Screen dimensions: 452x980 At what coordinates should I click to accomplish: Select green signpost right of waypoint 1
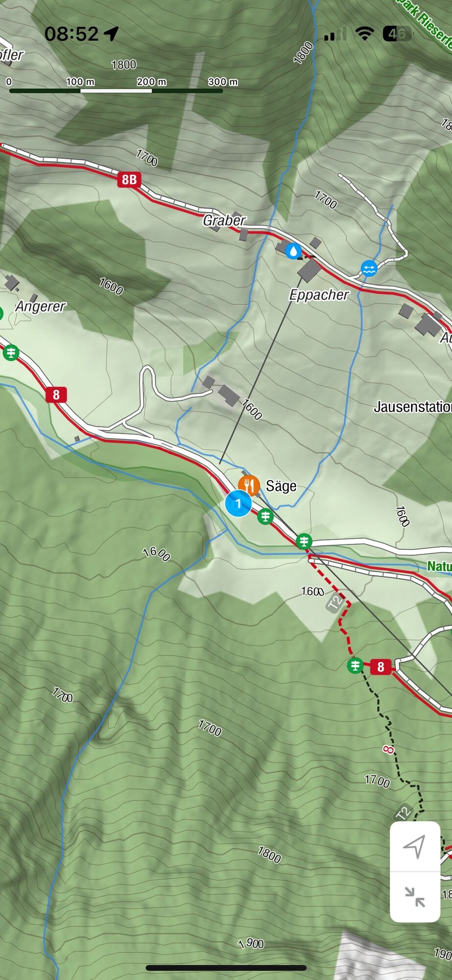[265, 516]
